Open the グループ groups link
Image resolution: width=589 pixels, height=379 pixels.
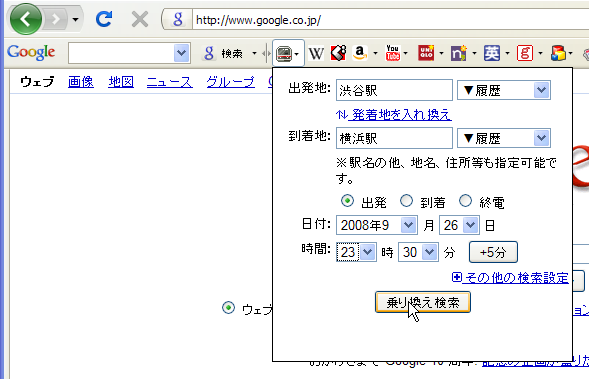(230, 82)
